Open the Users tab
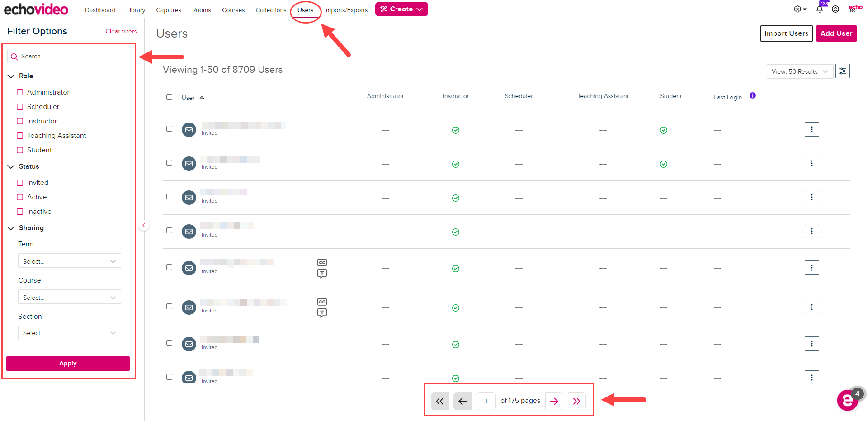 (306, 10)
